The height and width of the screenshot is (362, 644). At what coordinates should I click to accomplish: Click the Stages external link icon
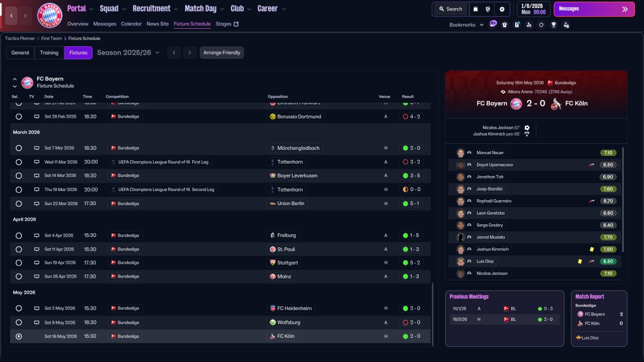click(x=236, y=24)
